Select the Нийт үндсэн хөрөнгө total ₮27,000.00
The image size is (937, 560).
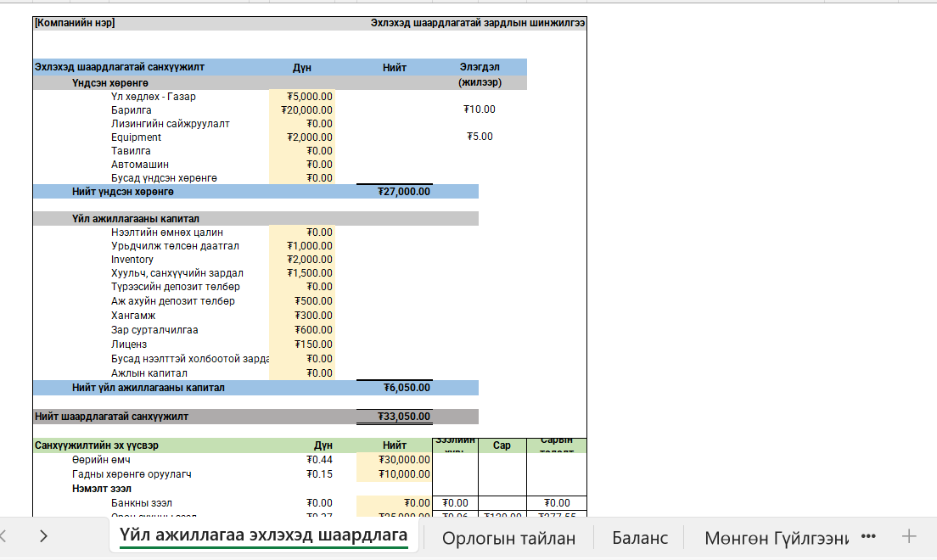[395, 192]
